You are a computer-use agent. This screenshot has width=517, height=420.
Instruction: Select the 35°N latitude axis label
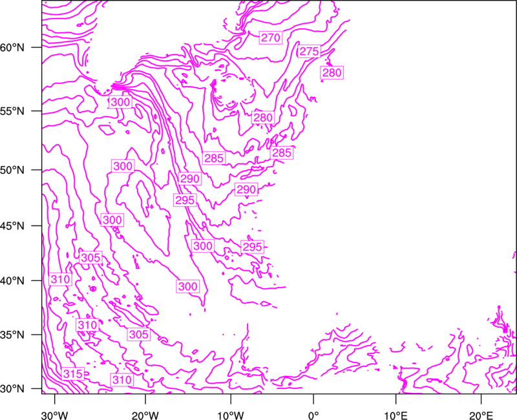point(12,335)
